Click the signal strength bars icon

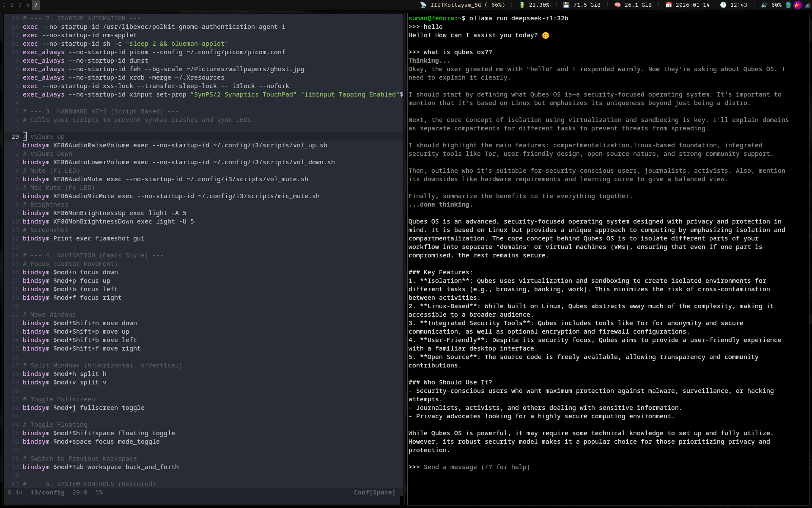click(807, 5)
